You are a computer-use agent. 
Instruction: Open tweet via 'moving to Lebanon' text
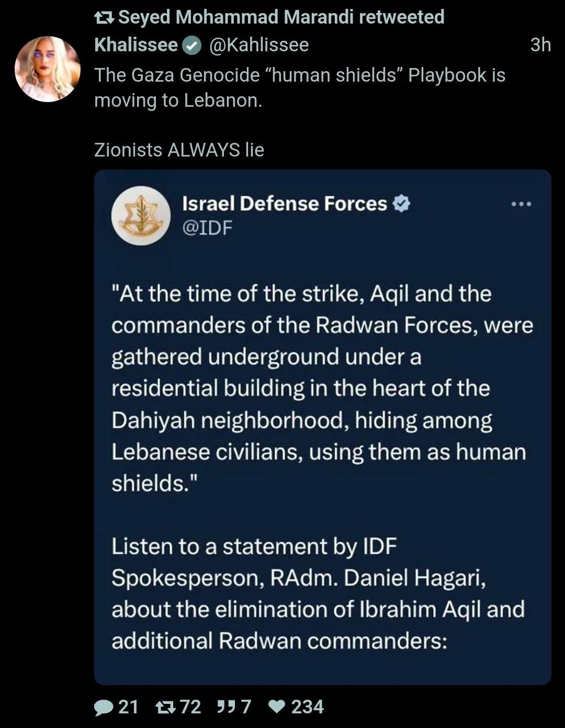coord(178,100)
